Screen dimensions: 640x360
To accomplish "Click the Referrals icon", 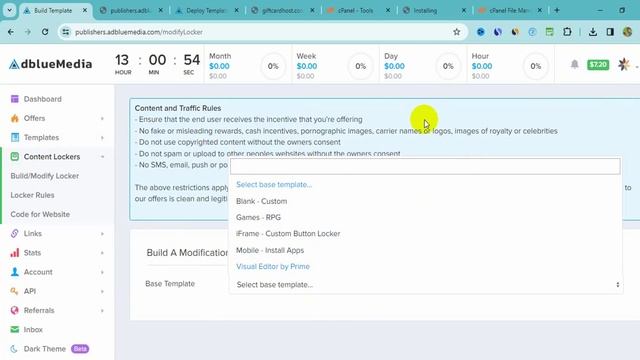I will [x=15, y=310].
